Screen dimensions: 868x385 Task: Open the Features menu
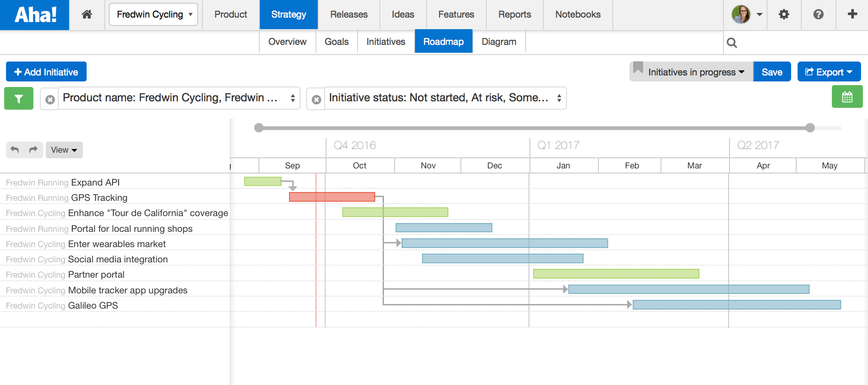(456, 14)
